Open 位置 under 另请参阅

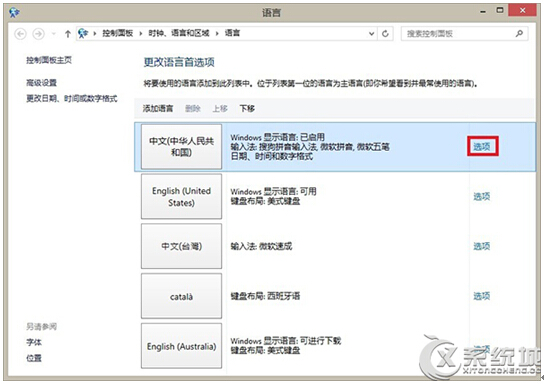pos(34,358)
